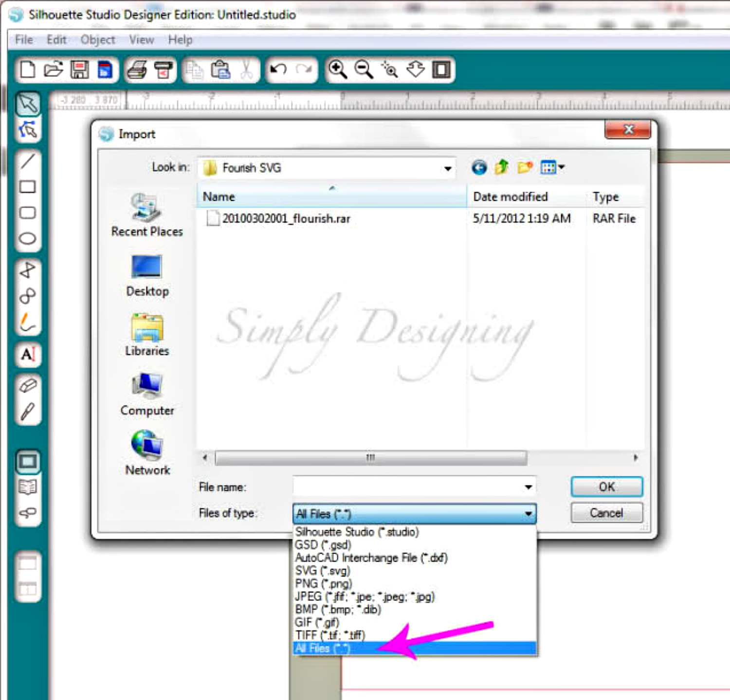Select 20100302001_flourish.rar file
This screenshot has height=700, width=730.
tap(278, 218)
